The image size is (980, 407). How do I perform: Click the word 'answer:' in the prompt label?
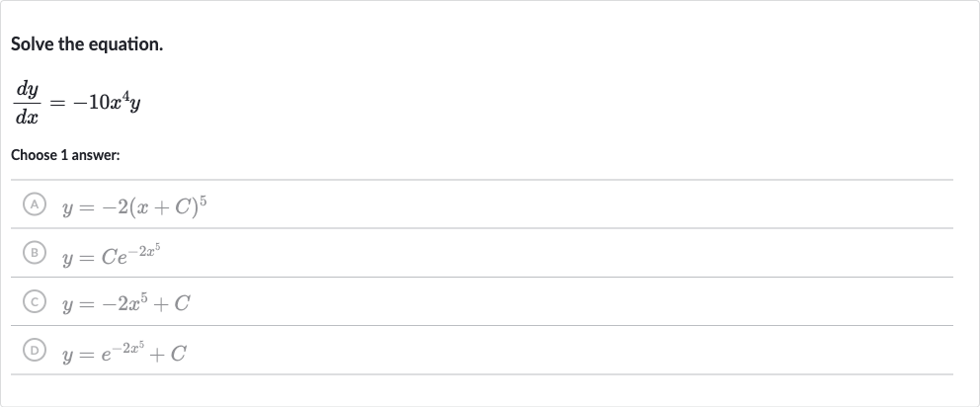95,155
